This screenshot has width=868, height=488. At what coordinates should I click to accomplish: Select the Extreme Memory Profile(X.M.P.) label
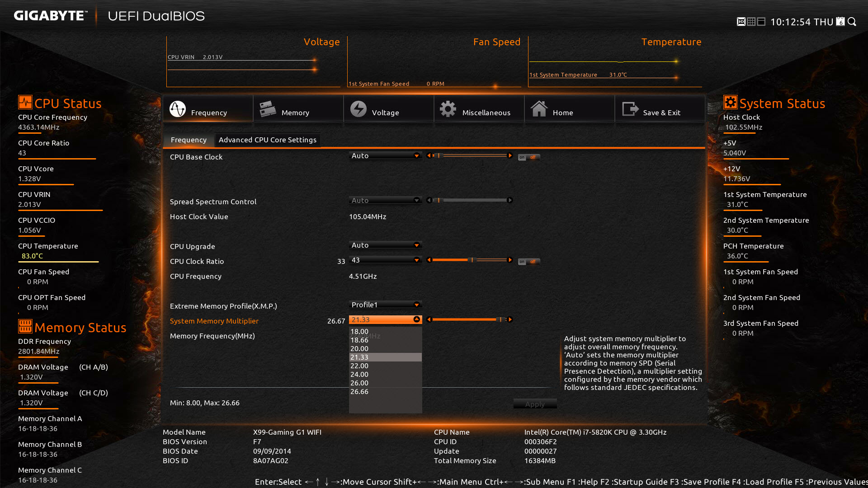(223, 306)
